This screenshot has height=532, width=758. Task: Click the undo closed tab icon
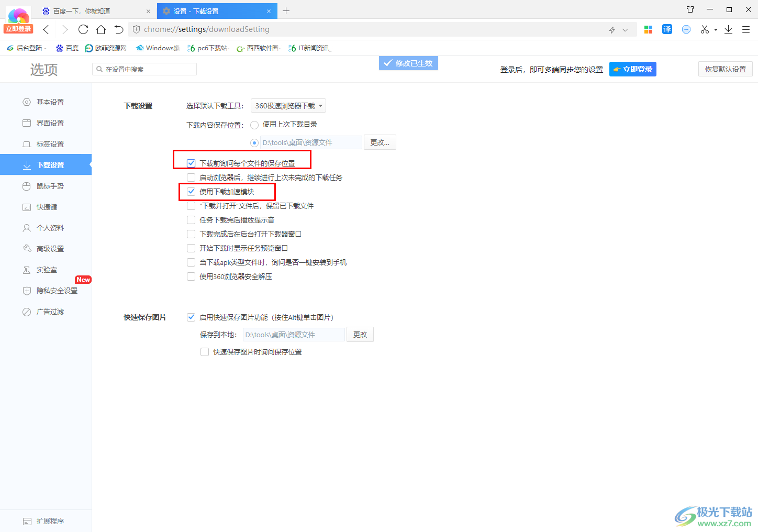(119, 29)
